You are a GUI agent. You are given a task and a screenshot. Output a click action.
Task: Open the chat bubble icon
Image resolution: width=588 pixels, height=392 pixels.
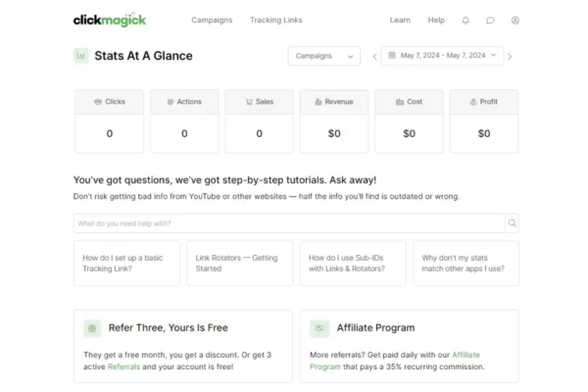pos(490,21)
